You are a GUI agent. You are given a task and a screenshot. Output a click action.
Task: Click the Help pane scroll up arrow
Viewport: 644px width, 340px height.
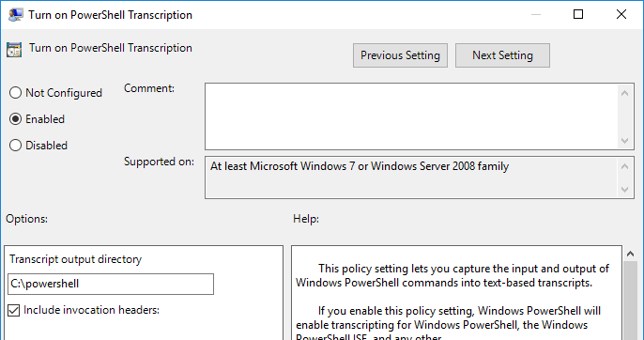[x=631, y=254]
